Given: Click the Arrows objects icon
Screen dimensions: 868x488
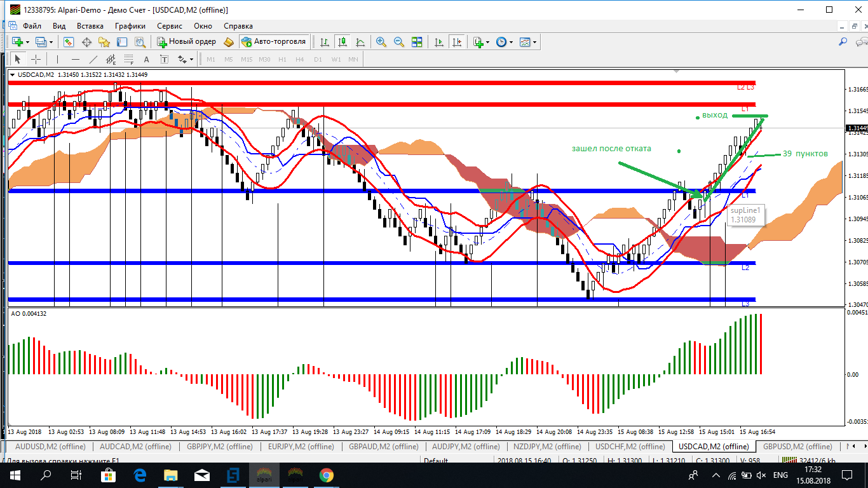Looking at the screenshot, I should click(182, 59).
